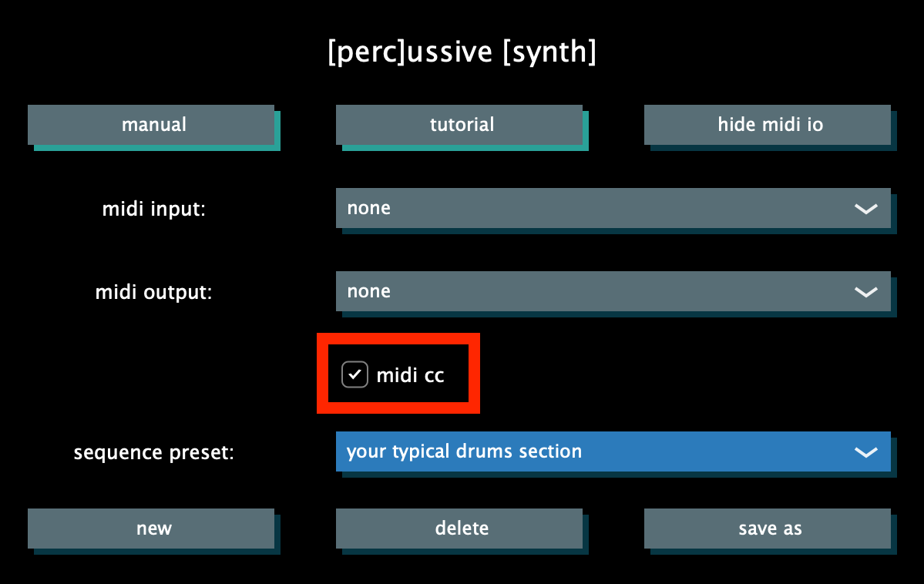The image size is (924, 584).
Task: Expand the midi output dropdown
Action: coord(613,291)
